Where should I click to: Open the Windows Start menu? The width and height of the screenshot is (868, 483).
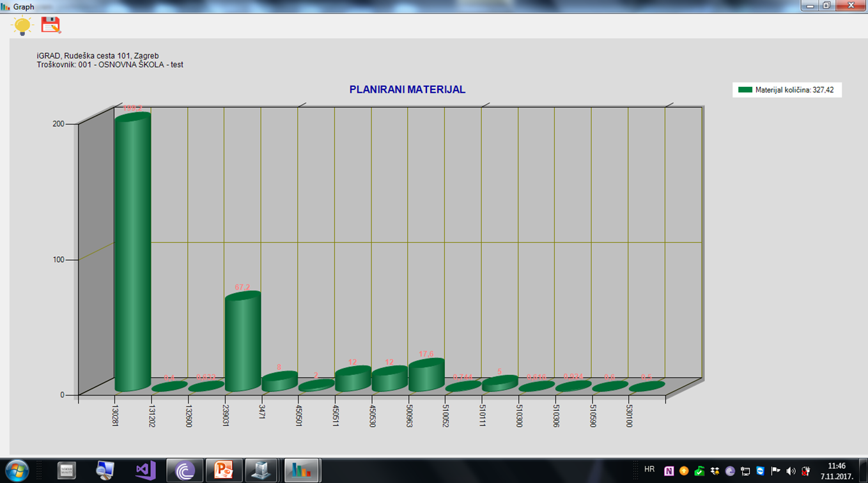17,471
